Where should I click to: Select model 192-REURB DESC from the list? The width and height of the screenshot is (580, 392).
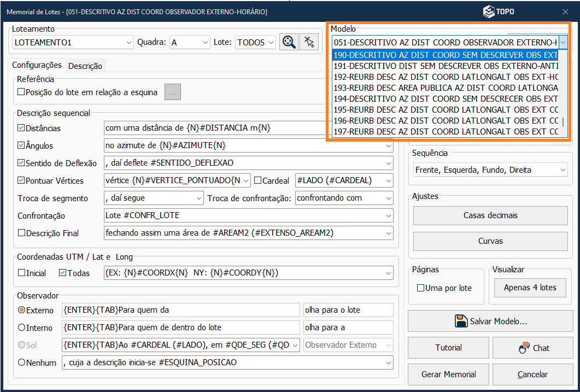click(446, 77)
